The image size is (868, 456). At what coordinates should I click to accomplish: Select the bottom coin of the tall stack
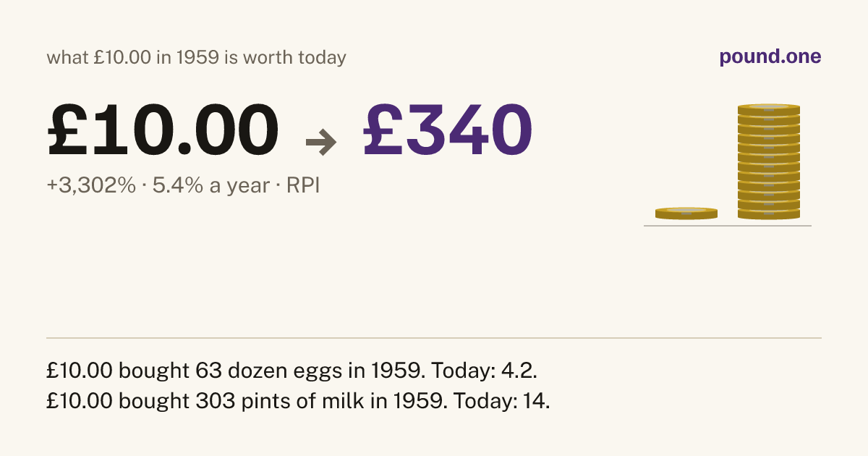coord(769,214)
